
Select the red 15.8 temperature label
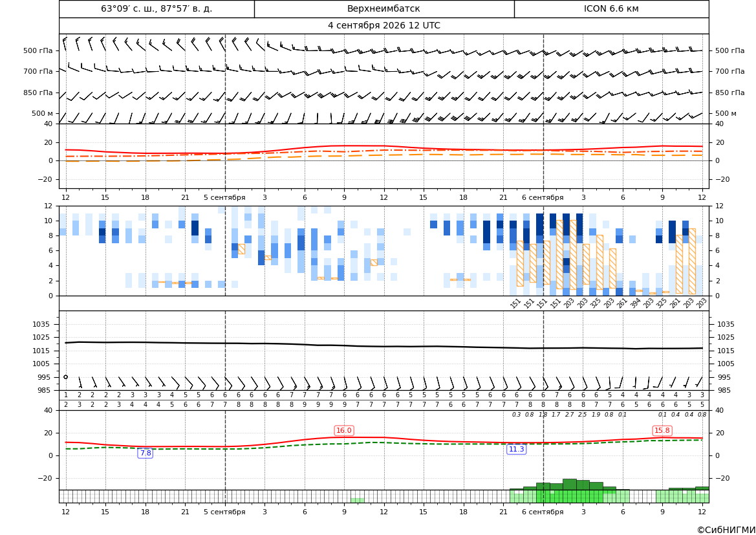coord(662,430)
